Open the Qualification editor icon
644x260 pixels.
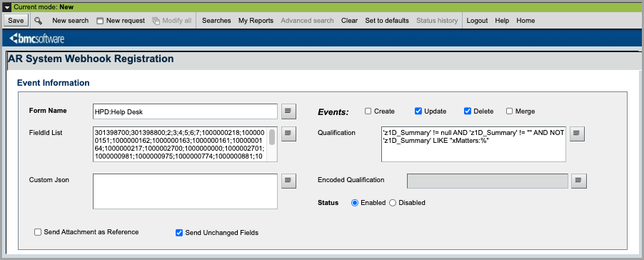(x=577, y=133)
